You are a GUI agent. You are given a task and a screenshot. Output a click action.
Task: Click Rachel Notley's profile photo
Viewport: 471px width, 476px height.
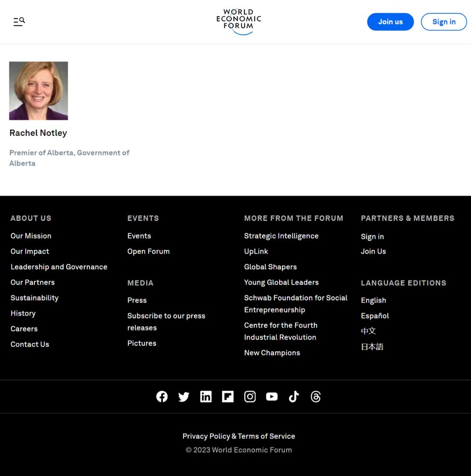tap(38, 91)
